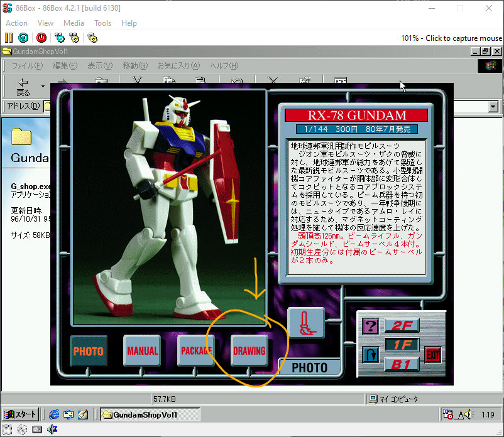Click the 1/144 300円 price line

pos(357,129)
